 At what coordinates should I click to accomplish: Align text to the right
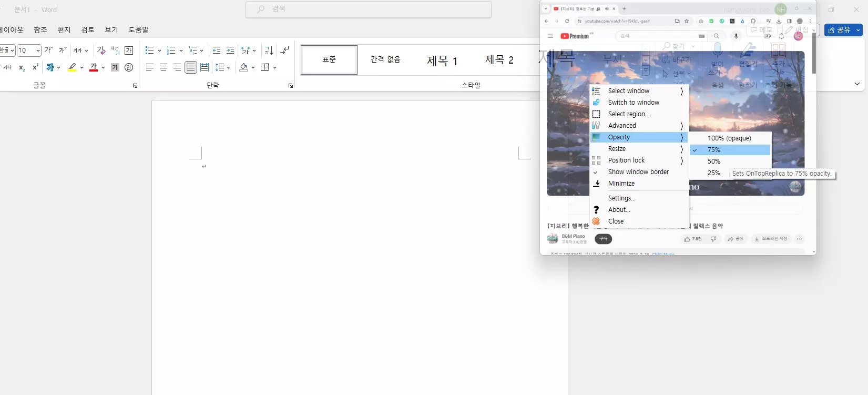177,67
